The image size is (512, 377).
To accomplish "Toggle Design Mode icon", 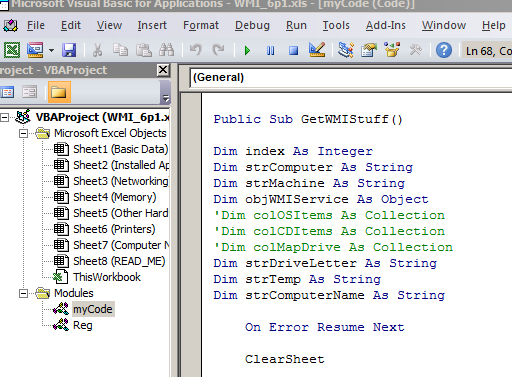I will click(317, 50).
